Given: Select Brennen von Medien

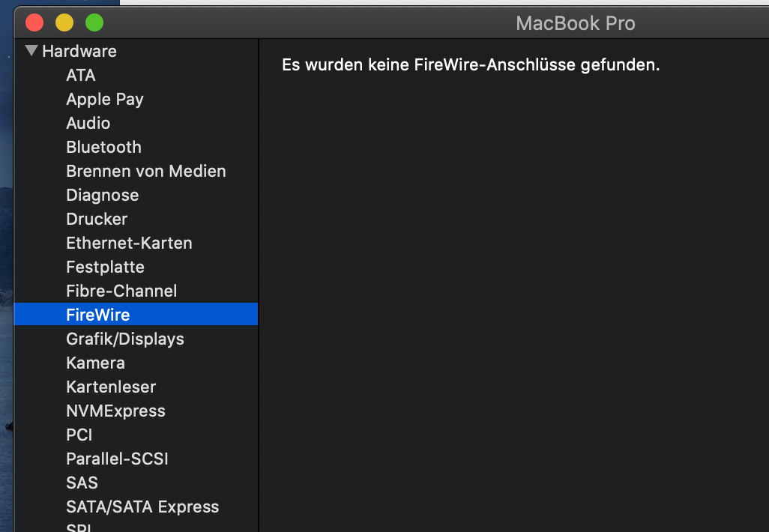Looking at the screenshot, I should 146,171.
